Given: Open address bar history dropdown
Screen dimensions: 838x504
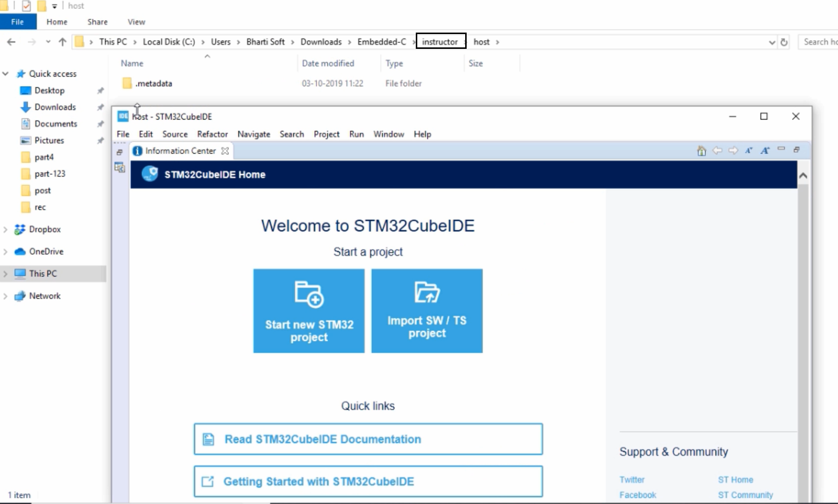Looking at the screenshot, I should click(x=772, y=42).
